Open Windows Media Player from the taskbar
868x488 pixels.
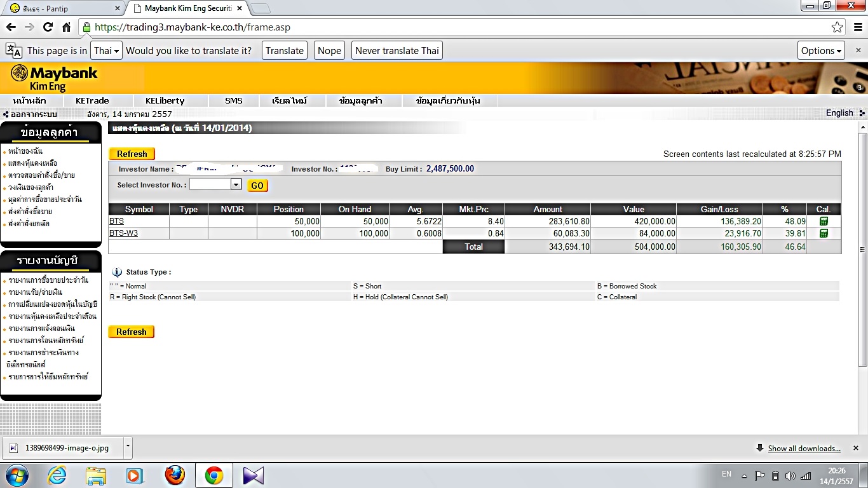135,475
